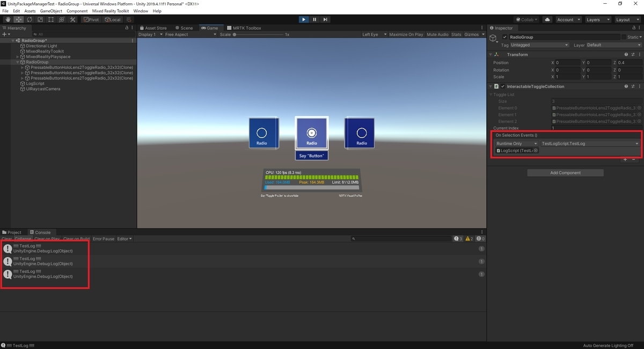
Task: Open the Assets menu
Action: point(30,11)
